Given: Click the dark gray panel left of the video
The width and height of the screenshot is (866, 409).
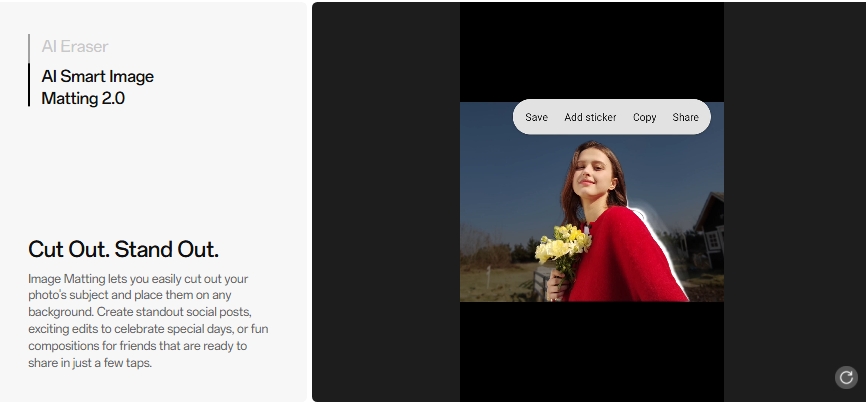Looking at the screenshot, I should 386,202.
